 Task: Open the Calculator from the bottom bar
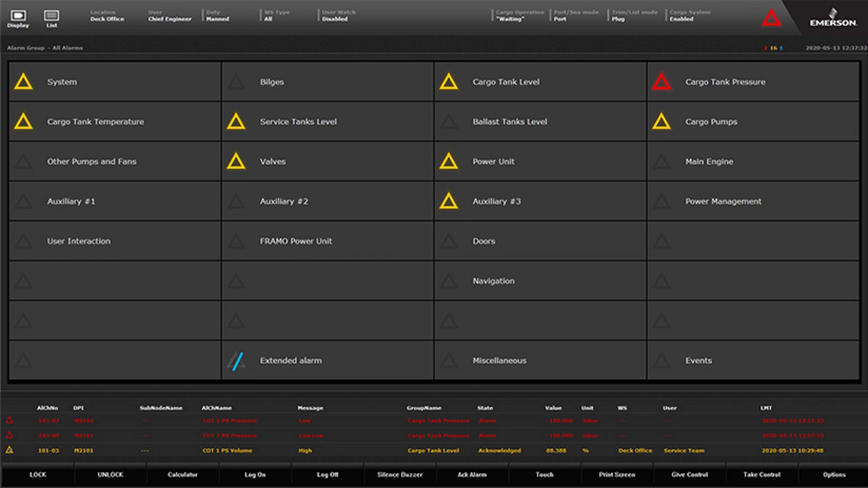(x=183, y=474)
